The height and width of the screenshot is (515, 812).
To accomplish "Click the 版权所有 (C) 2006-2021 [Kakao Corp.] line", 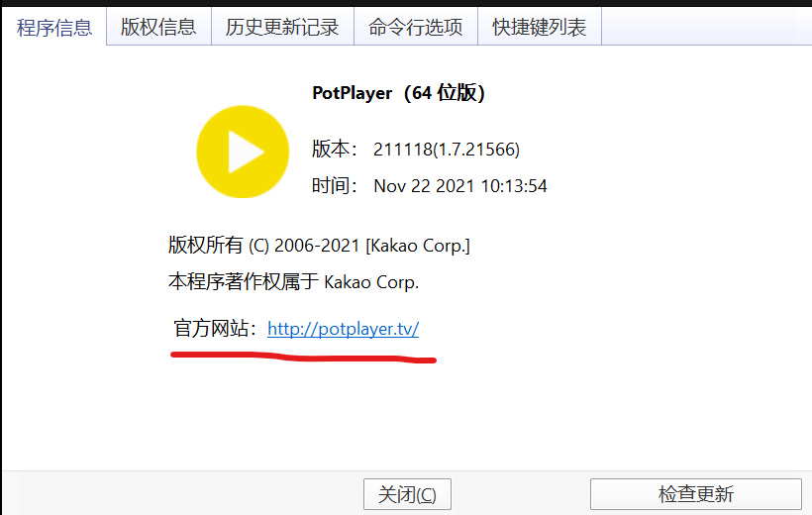I will pos(319,245).
